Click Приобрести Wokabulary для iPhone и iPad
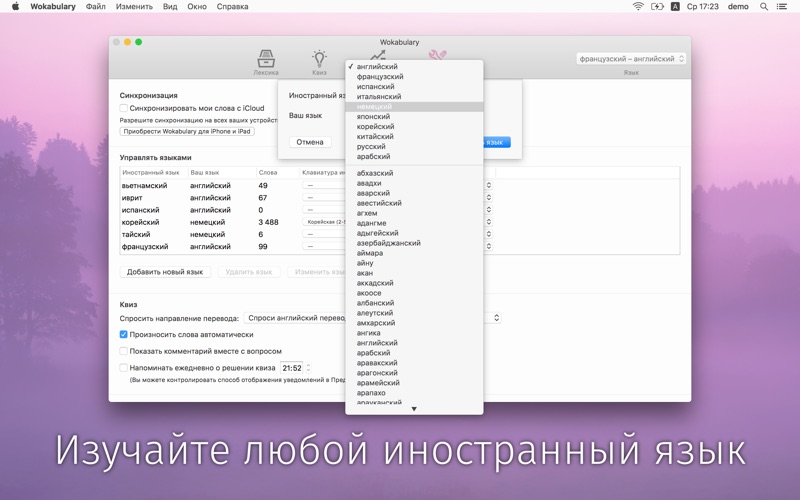This screenshot has width=800, height=500. (x=187, y=132)
